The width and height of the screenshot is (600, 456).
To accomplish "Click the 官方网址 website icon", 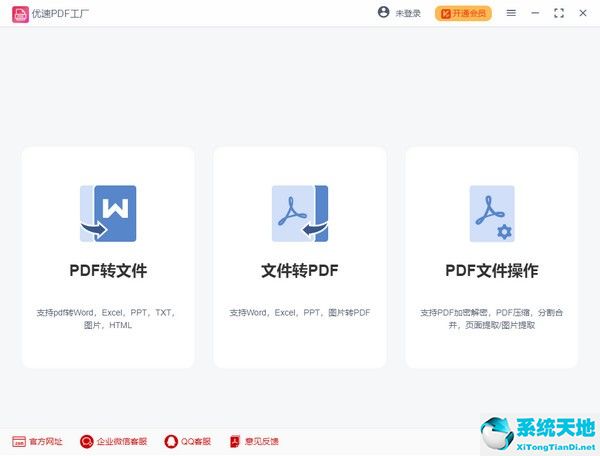I will (19, 441).
